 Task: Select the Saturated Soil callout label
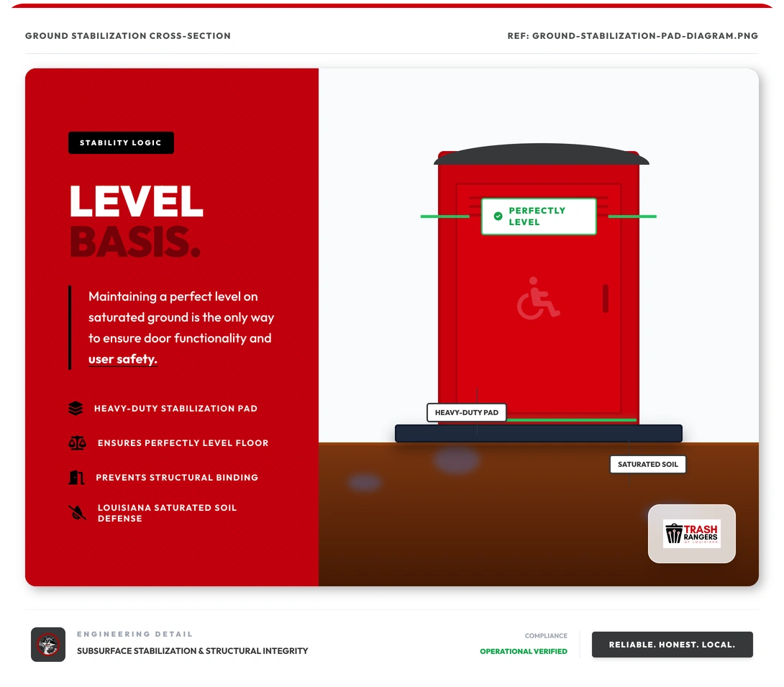point(647,465)
